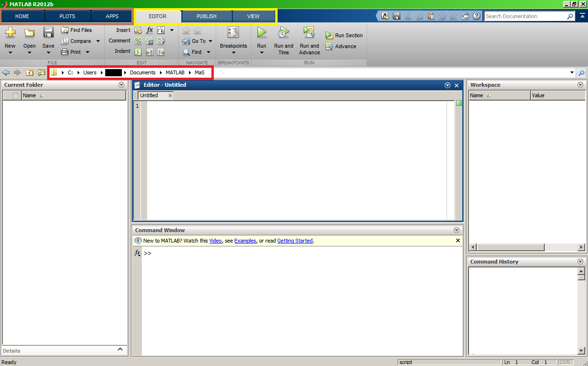Image resolution: width=588 pixels, height=366 pixels.
Task: Click Run and Advance icon
Action: tap(309, 32)
